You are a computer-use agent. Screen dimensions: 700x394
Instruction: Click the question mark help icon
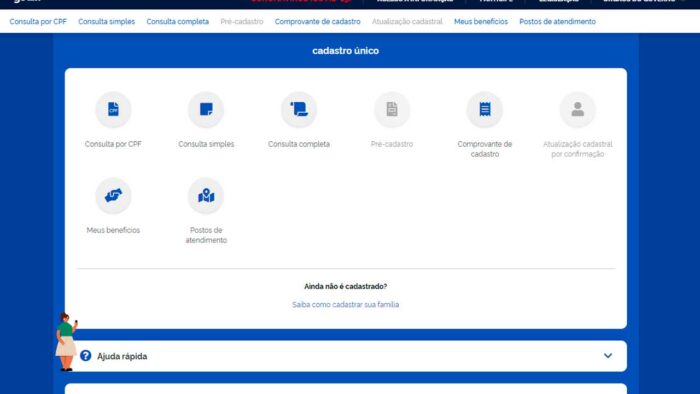click(86, 356)
